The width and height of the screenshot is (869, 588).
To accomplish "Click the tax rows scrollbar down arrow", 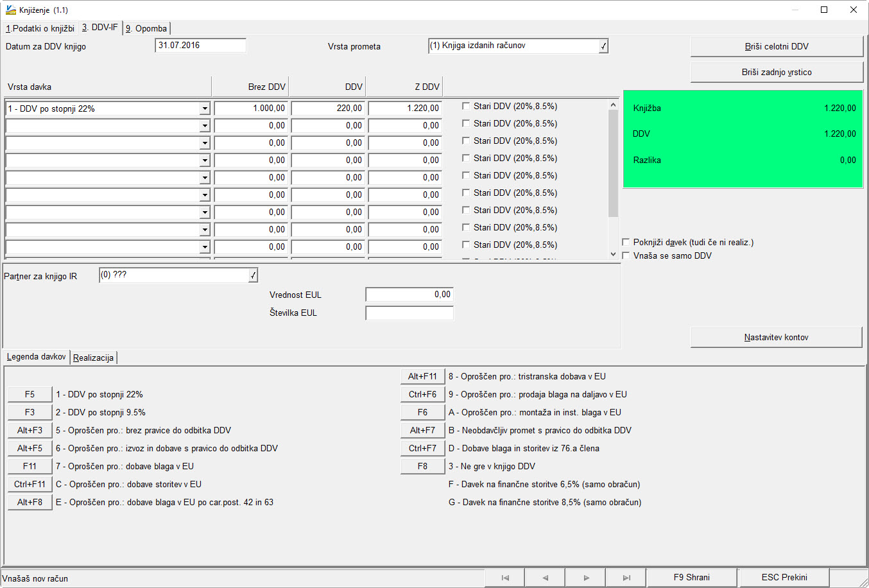I will pyautogui.click(x=613, y=254).
